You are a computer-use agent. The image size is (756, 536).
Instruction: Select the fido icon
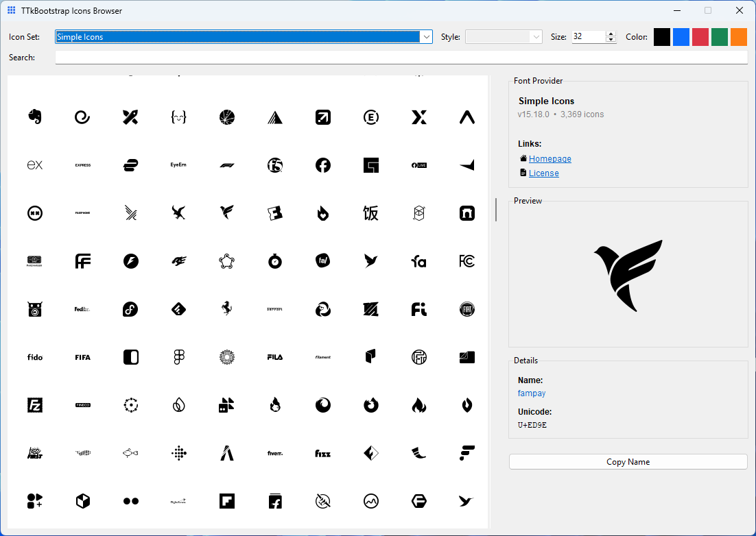(34, 356)
